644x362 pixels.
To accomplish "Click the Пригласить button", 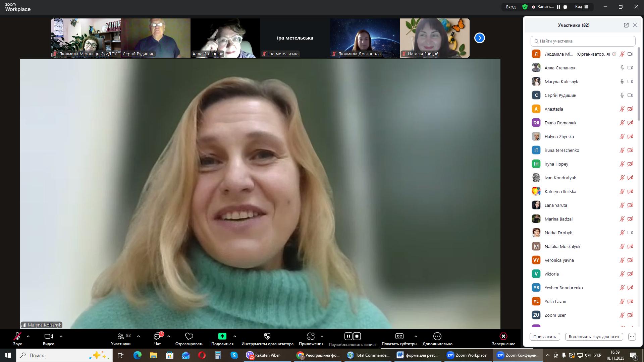I will pyautogui.click(x=544, y=337).
